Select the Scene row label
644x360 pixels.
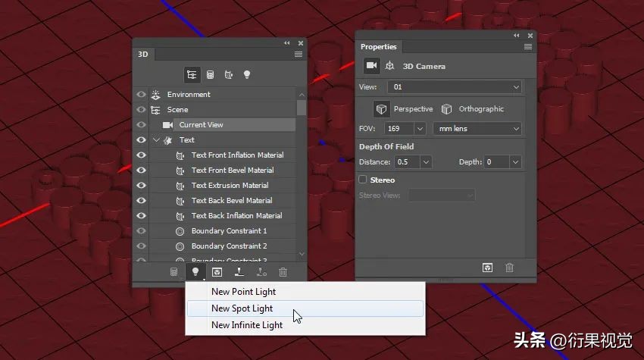point(177,110)
